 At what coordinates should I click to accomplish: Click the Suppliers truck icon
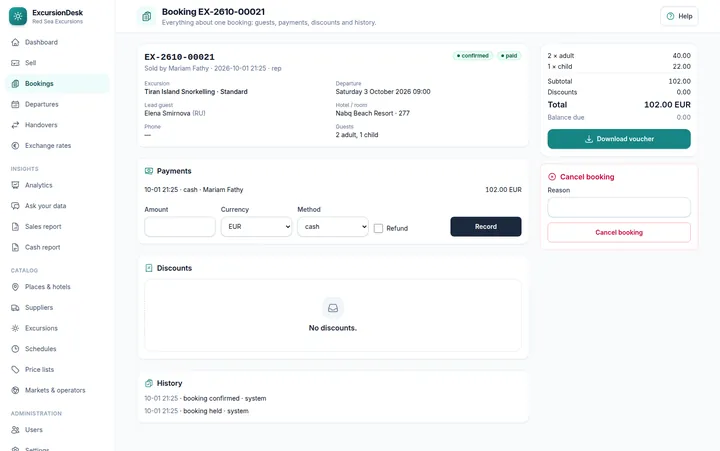(x=15, y=307)
